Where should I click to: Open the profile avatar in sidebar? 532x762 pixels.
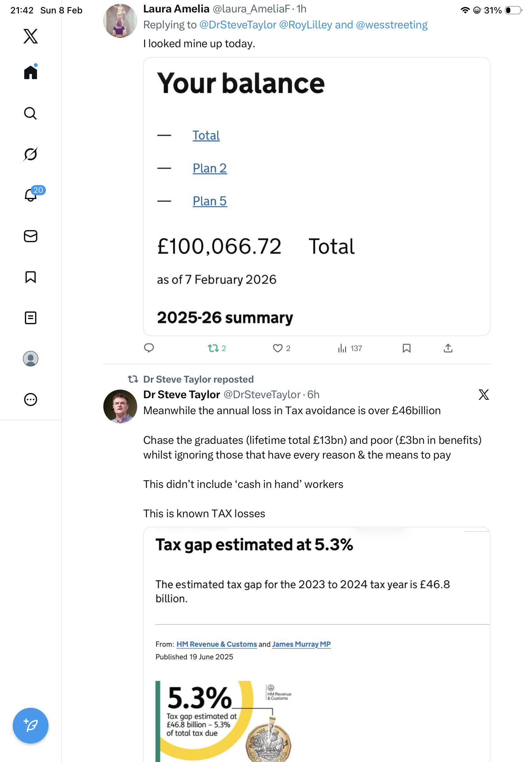coord(31,358)
